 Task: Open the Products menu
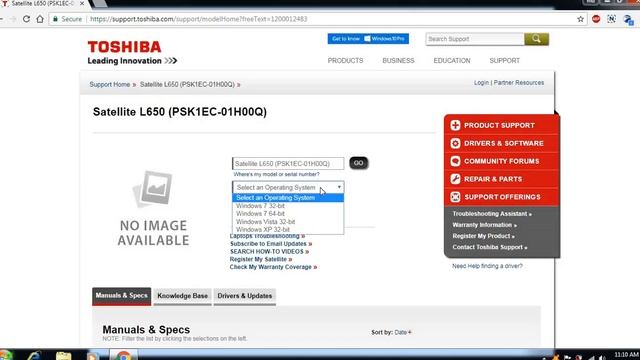345,60
